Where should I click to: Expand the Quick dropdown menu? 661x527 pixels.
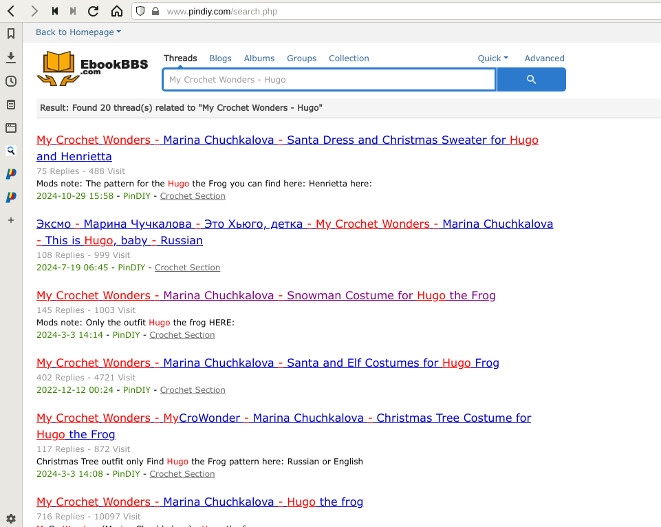(x=493, y=58)
